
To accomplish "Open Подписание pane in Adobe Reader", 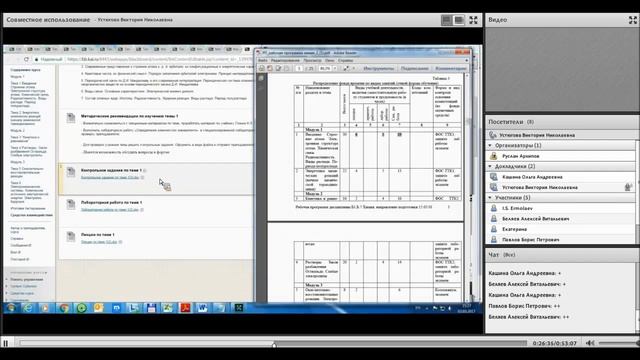I will click(414, 68).
